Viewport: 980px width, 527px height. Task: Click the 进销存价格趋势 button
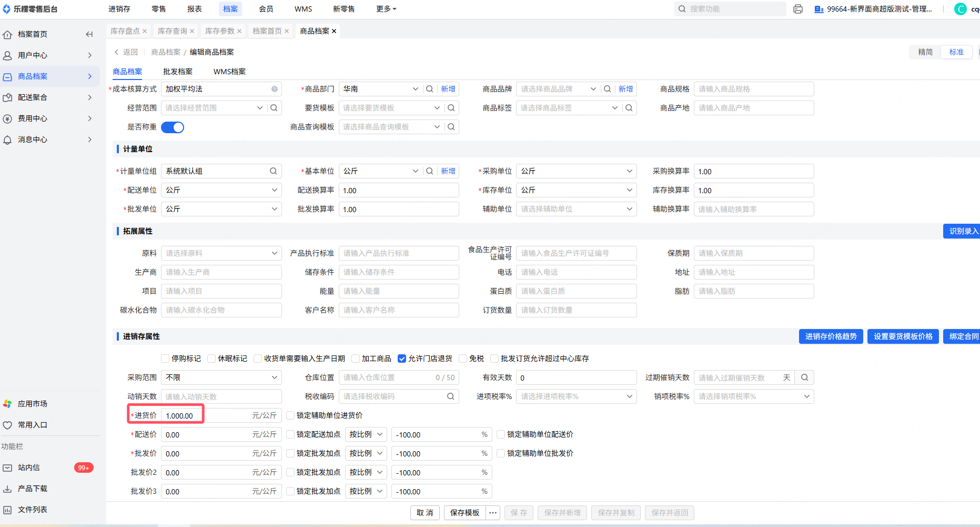(x=831, y=336)
